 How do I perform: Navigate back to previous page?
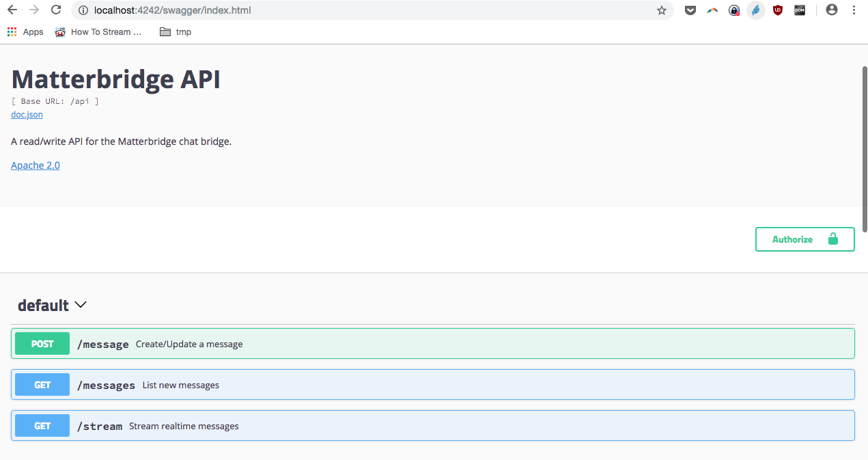[12, 10]
